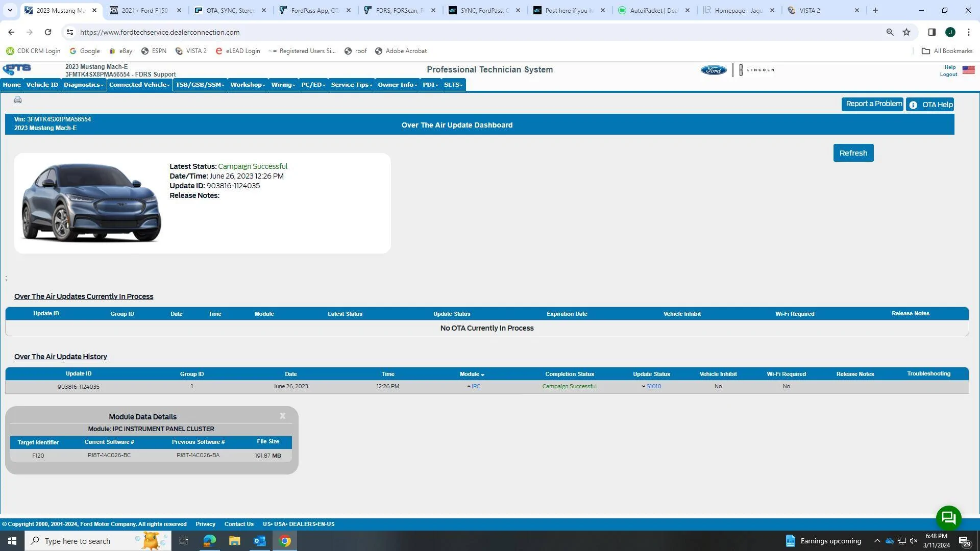
Task: Bookmark this page with star icon
Action: [x=906, y=32]
